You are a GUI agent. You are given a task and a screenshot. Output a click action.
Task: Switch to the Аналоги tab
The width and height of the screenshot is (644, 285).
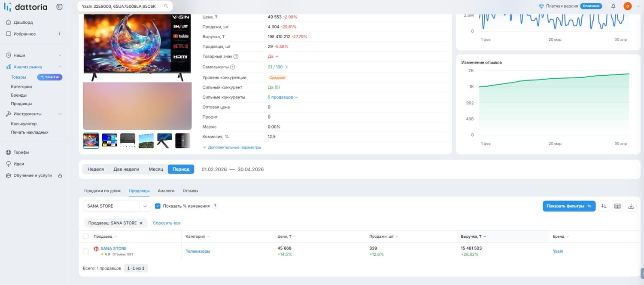(166, 190)
